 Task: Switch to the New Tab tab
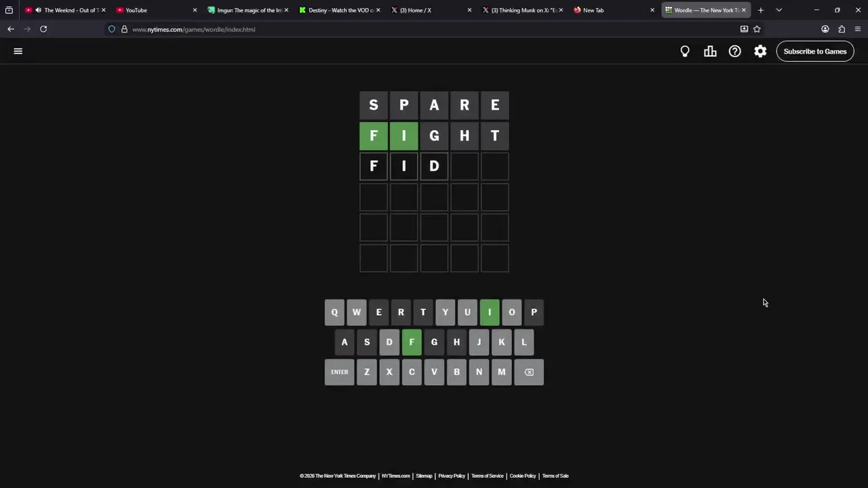pyautogui.click(x=614, y=10)
